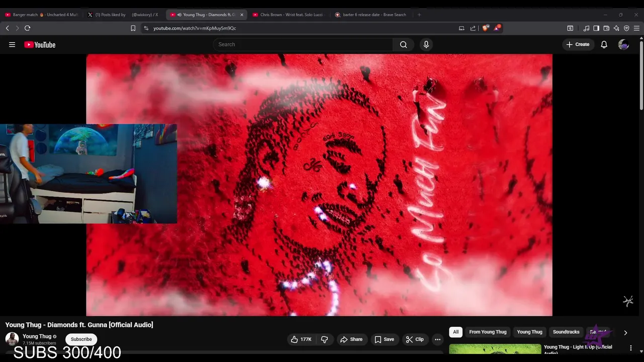The height and width of the screenshot is (362, 644).
Task: Select the Young Thug - Diamonds tab
Action: [x=206, y=15]
